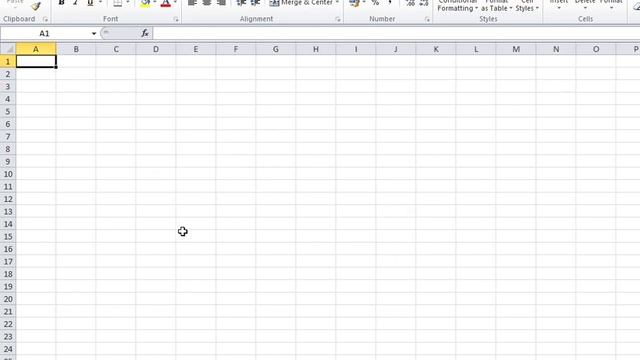Viewport: 640px width, 360px height.
Task: Click the Merge & Center button
Action: pos(301,3)
